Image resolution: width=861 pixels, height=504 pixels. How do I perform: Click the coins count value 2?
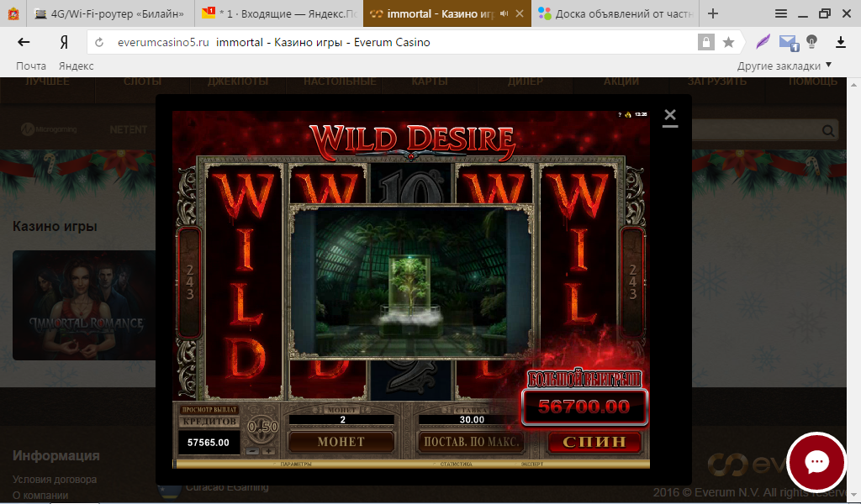click(x=342, y=419)
